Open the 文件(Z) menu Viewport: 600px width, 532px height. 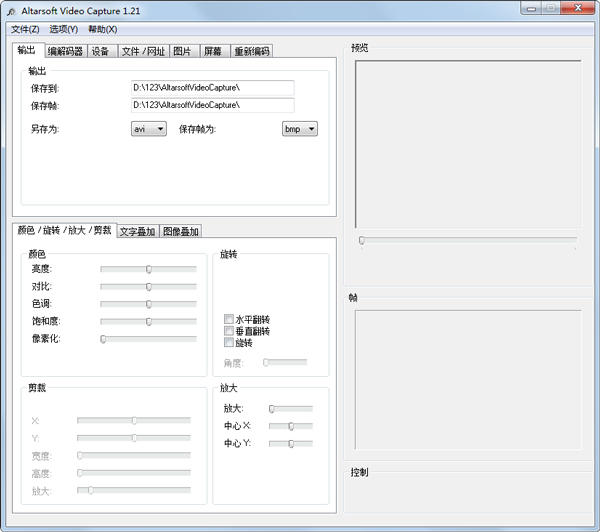point(25,29)
